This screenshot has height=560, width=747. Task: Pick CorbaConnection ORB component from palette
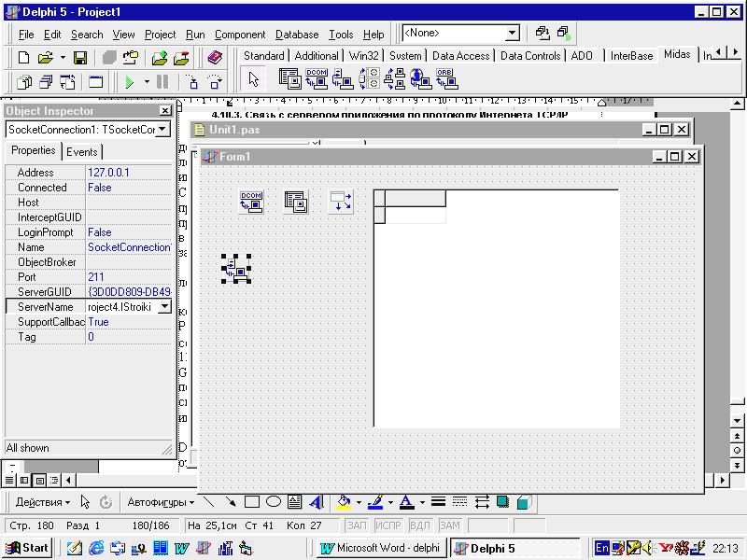coord(447,79)
